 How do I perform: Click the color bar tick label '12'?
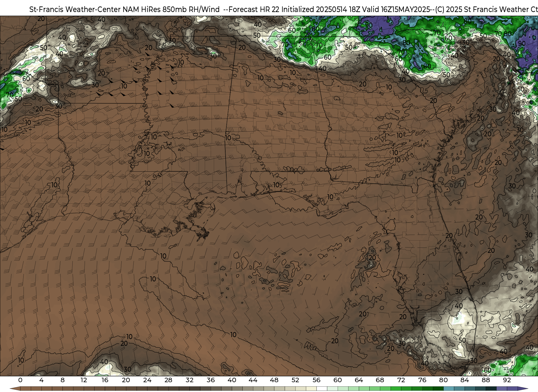(84, 380)
